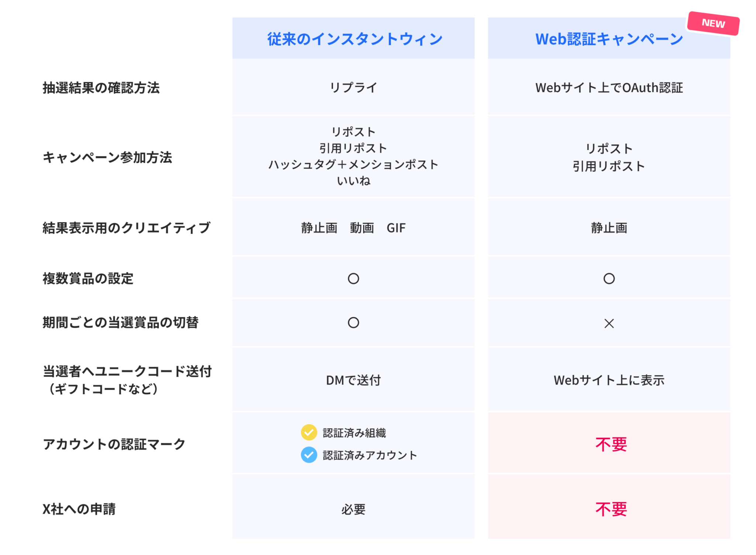Click the ハッシュタグ＋メンションポスト text
The width and height of the screenshot is (756, 555).
coord(353,164)
